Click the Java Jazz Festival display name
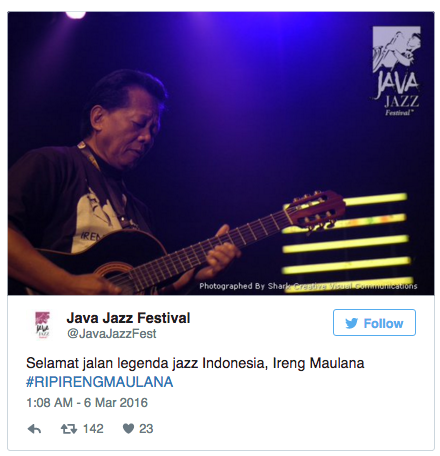The image size is (440, 456). click(128, 318)
